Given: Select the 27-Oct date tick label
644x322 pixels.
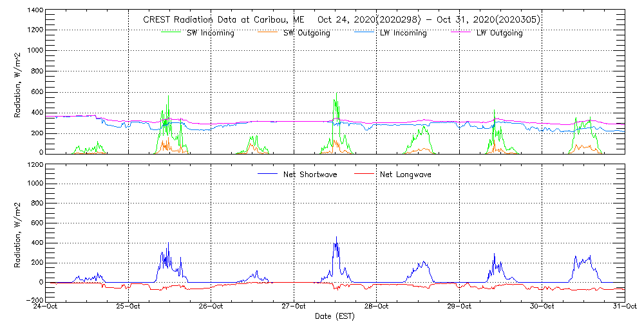Looking at the screenshot, I should point(294,307).
